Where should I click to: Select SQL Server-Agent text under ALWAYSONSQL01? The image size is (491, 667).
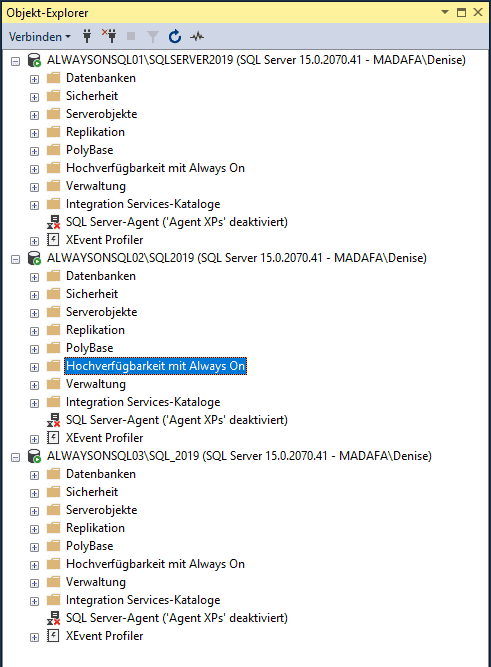tap(177, 222)
